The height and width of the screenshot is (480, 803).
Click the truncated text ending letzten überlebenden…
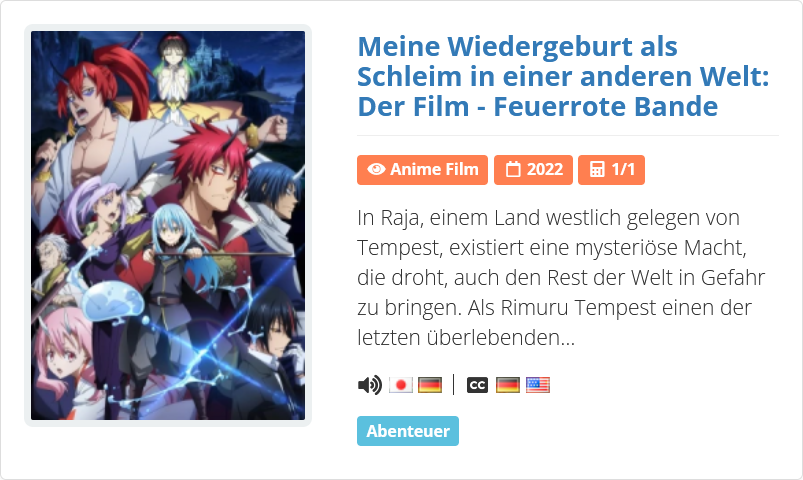[466, 338]
